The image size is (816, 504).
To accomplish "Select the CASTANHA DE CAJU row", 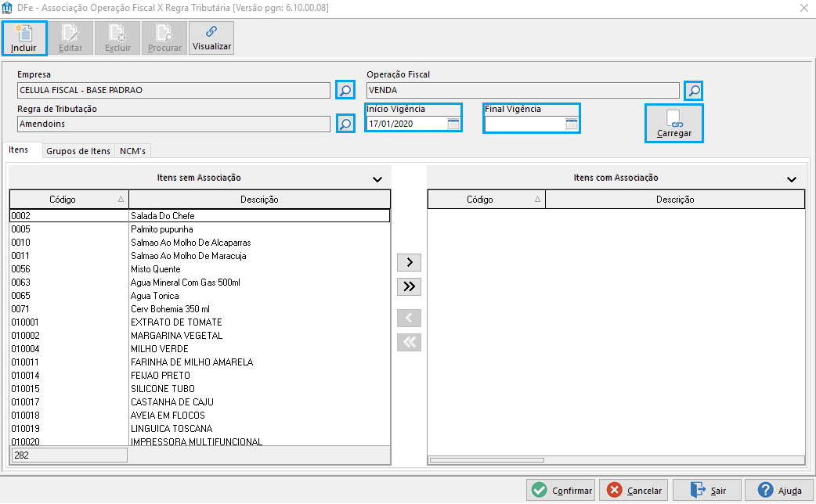I will (x=200, y=402).
